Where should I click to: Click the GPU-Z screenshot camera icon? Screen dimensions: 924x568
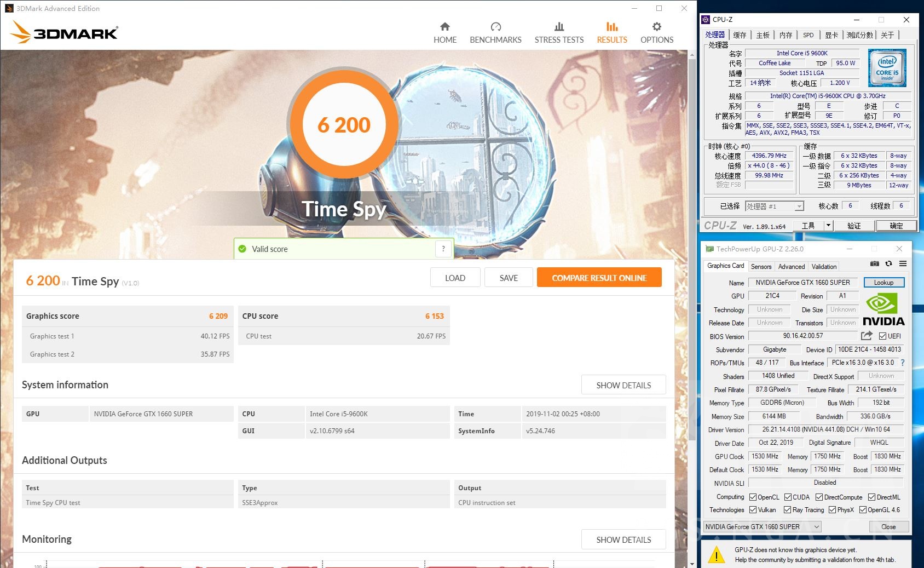[x=875, y=263]
